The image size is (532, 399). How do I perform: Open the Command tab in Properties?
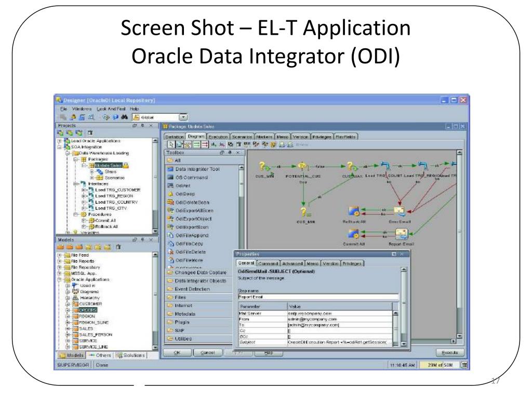click(x=268, y=263)
